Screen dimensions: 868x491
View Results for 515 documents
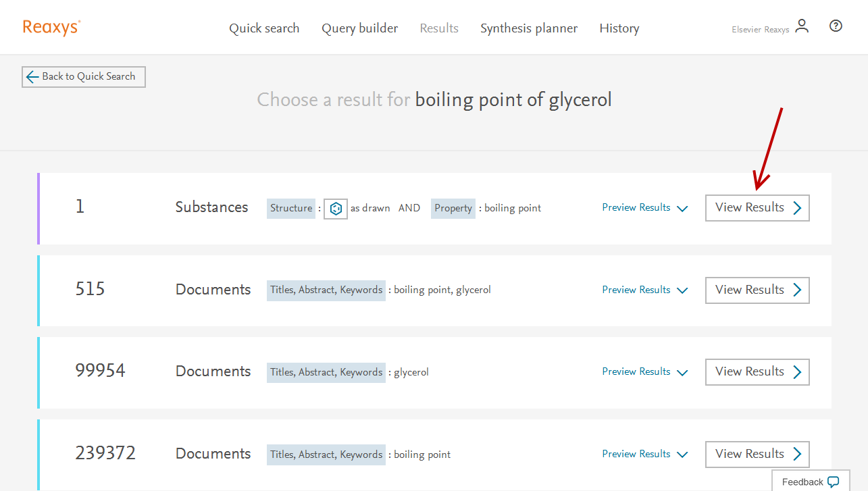coord(757,290)
